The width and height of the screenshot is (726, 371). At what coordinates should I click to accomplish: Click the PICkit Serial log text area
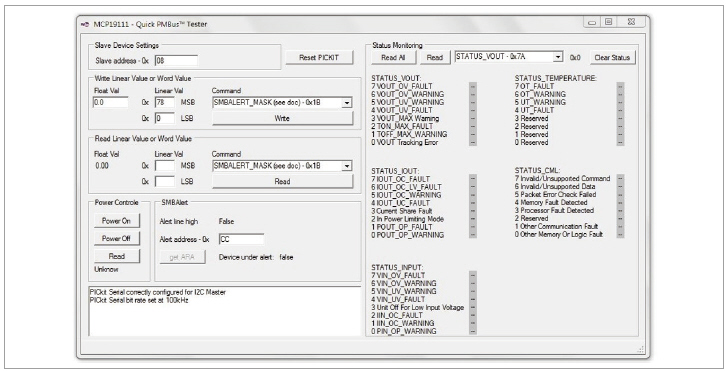coord(225,311)
